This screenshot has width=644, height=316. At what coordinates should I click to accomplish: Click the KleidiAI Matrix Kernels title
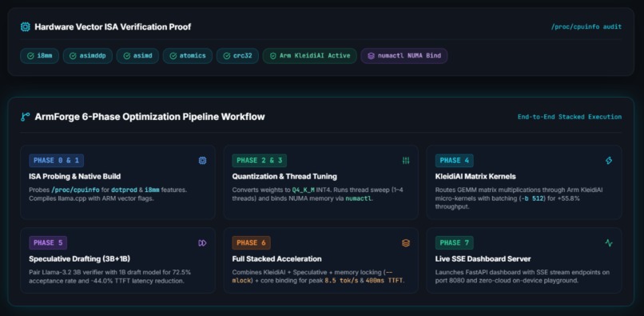(x=475, y=177)
